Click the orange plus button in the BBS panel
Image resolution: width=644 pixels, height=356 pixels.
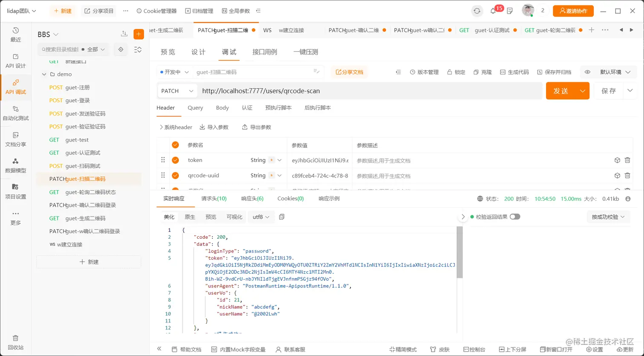139,34
